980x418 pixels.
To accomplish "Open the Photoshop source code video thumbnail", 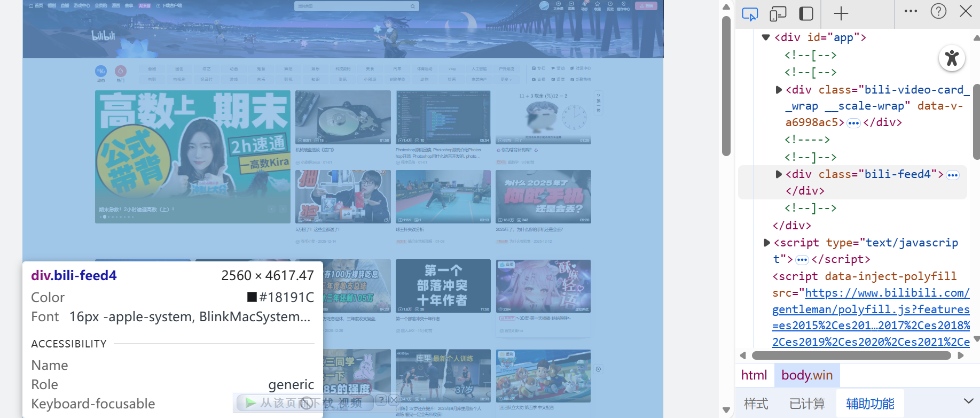I will click(443, 117).
